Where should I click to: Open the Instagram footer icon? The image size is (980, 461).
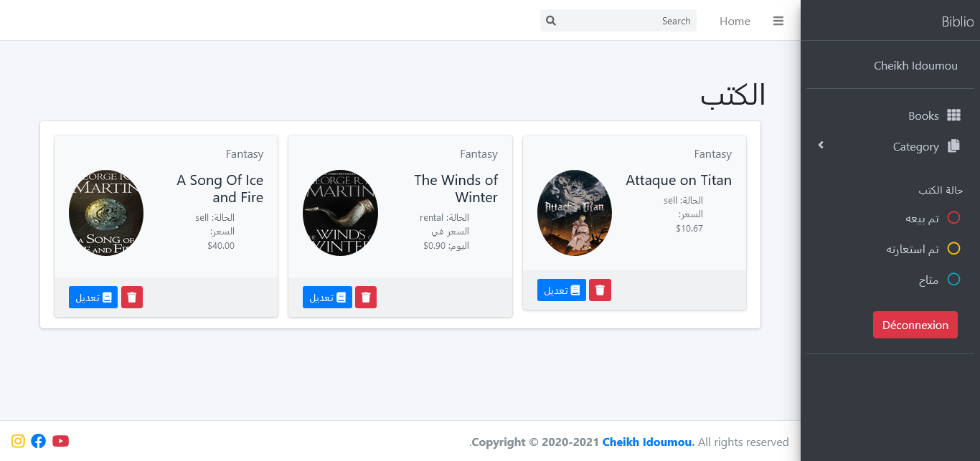[x=19, y=441]
